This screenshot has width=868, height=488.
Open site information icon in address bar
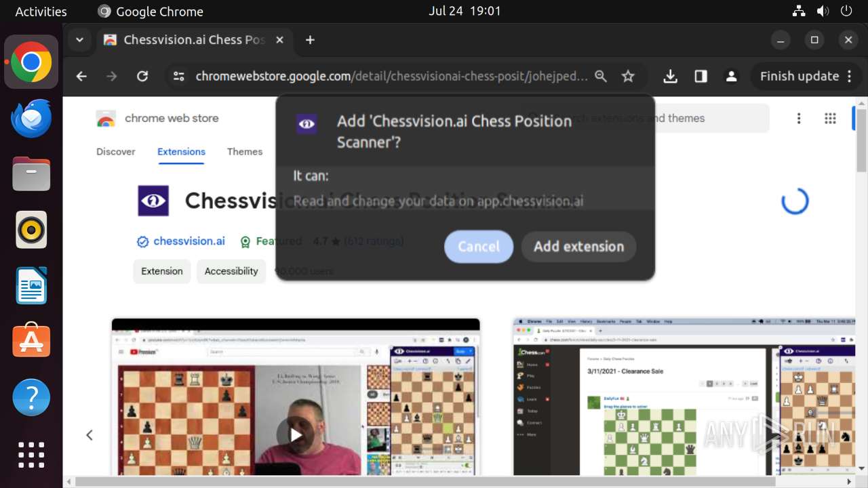point(178,77)
